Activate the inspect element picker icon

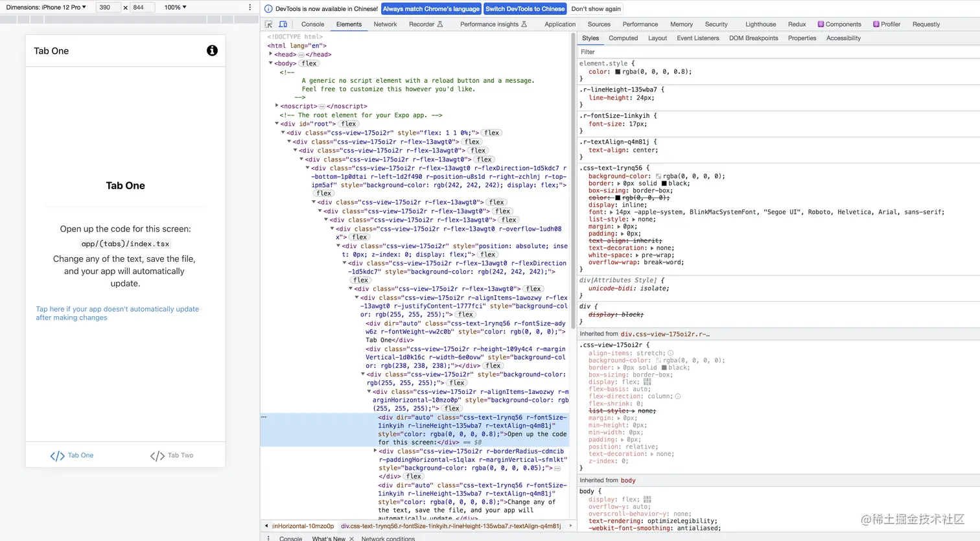tap(269, 25)
